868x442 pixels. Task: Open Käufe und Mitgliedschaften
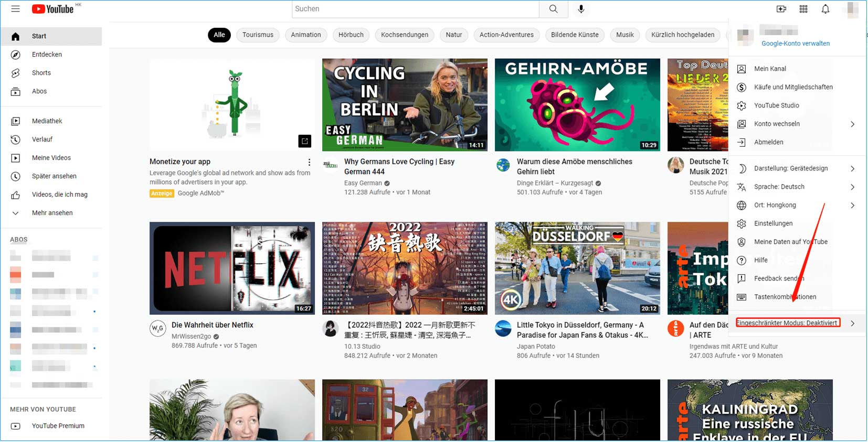tap(797, 87)
